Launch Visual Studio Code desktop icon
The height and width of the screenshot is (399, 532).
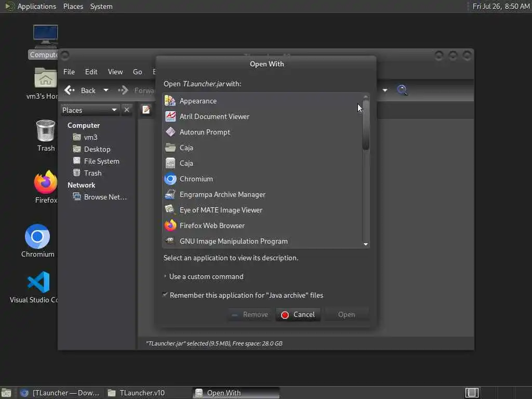38,282
